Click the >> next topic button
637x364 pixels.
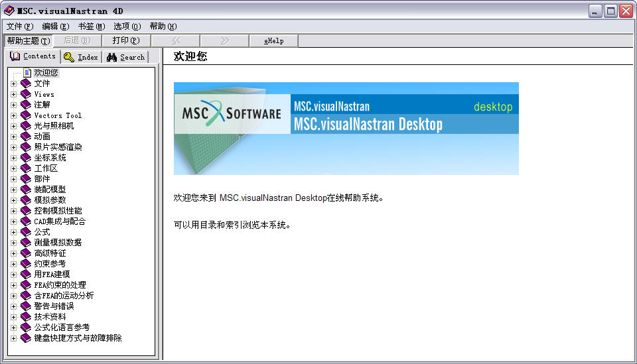(225, 40)
